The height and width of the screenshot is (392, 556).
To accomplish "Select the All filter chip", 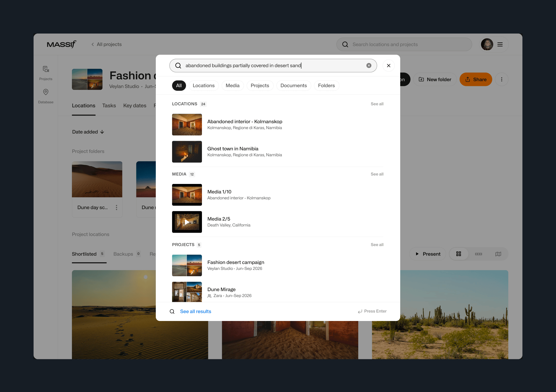I will (179, 86).
